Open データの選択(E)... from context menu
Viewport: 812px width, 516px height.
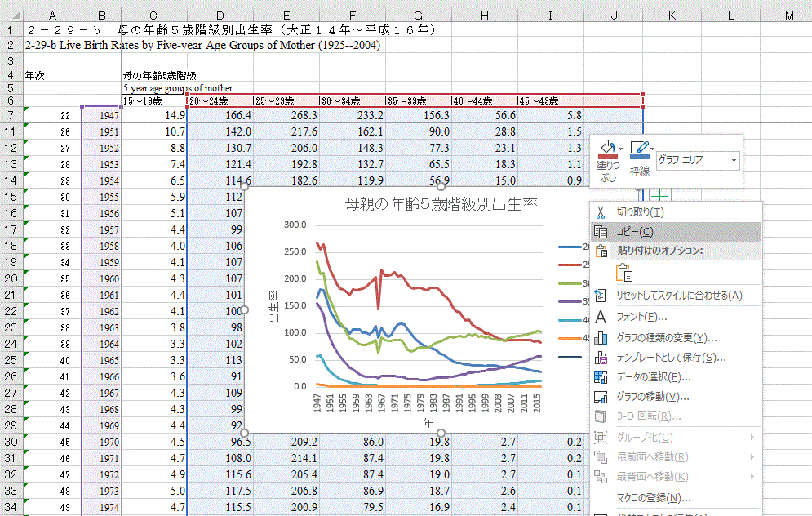click(x=677, y=377)
